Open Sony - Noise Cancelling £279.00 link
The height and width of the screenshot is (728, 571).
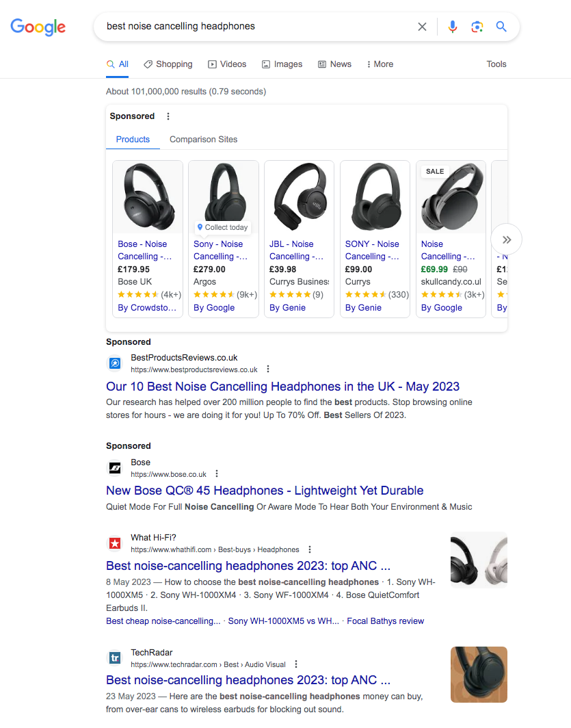click(x=220, y=250)
